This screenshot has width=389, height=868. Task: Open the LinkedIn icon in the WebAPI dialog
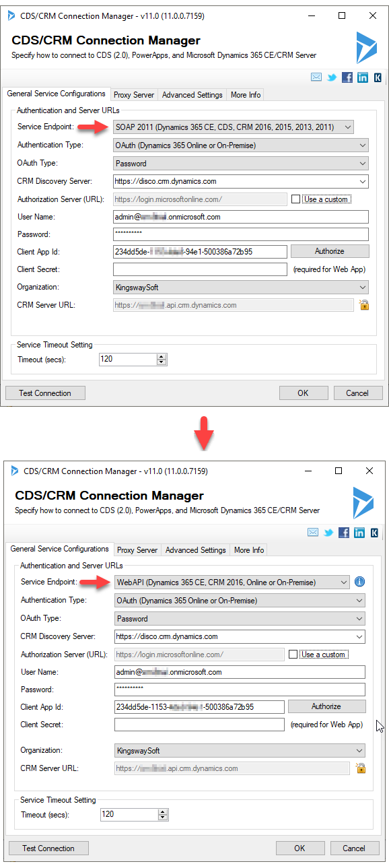(359, 533)
